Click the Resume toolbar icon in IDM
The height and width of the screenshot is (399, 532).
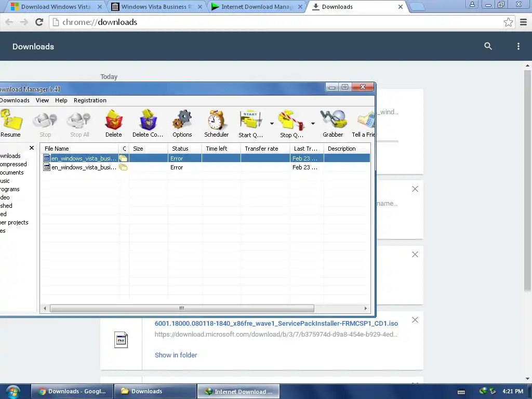pos(11,123)
